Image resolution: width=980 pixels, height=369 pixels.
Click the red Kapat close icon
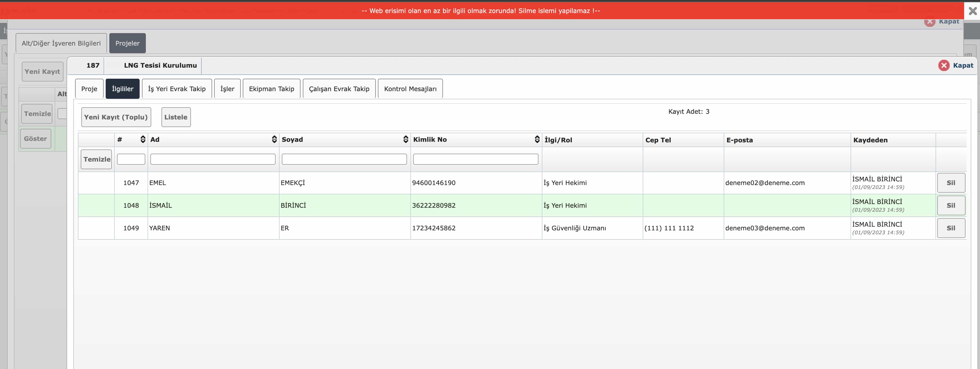pos(943,65)
